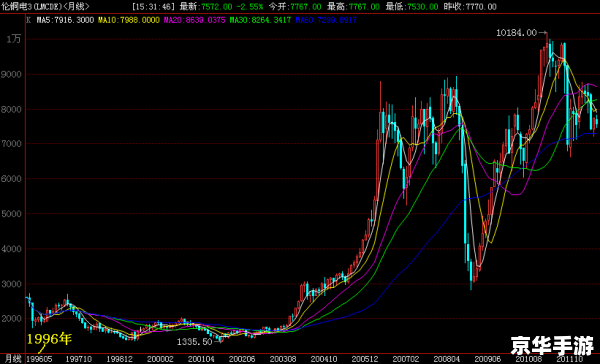
Task: Click the 200308 date axis label
Action: click(x=283, y=359)
